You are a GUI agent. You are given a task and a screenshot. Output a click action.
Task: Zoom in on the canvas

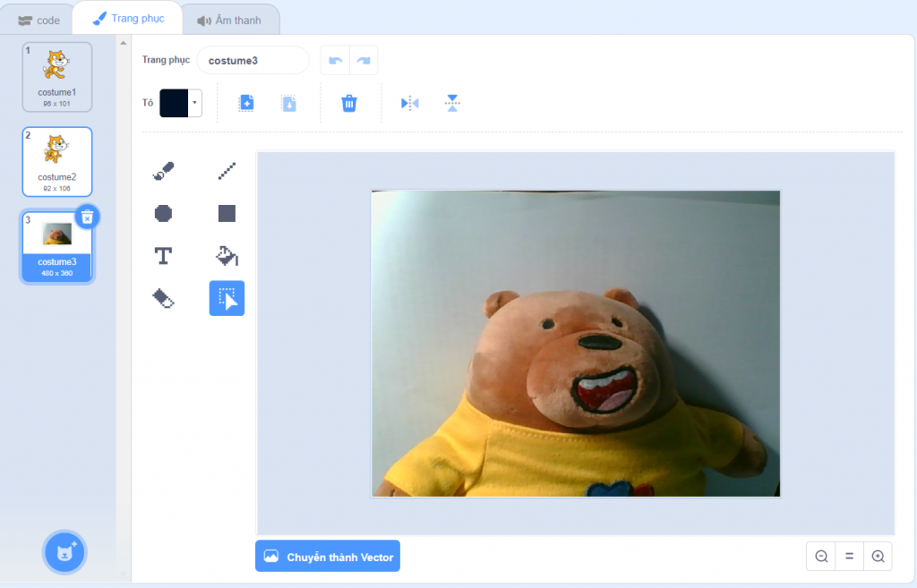click(x=878, y=557)
